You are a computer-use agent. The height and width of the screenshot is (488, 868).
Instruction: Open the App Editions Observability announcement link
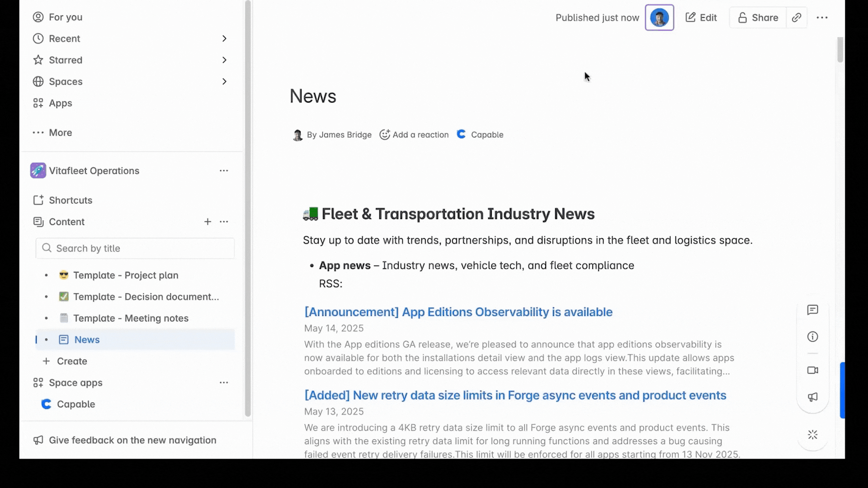458,312
